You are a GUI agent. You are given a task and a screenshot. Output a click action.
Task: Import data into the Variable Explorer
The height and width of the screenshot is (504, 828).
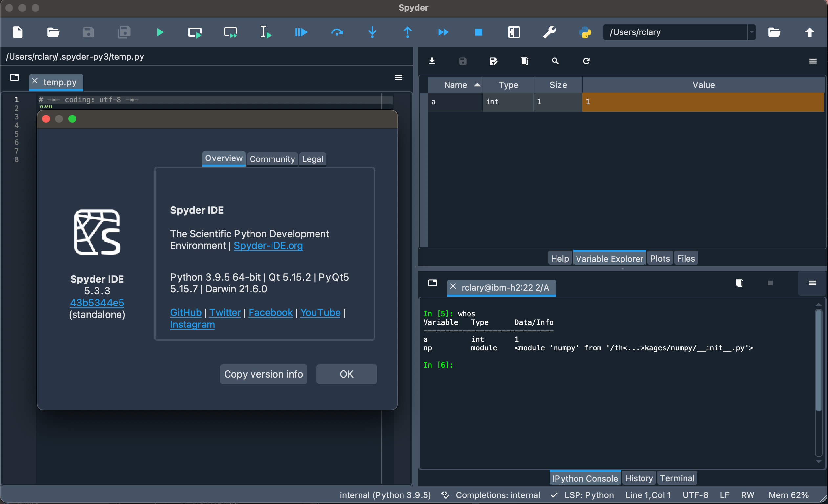(x=432, y=61)
